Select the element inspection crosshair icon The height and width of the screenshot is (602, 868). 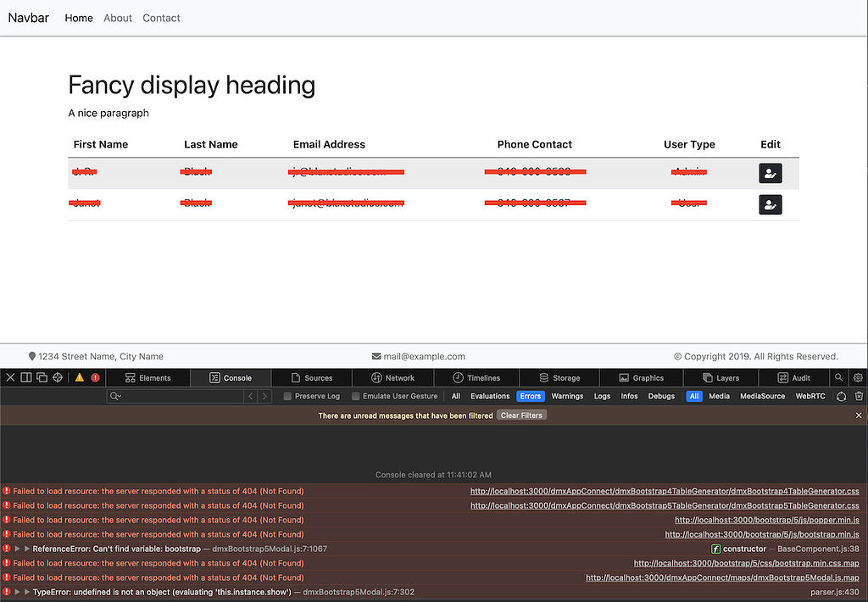click(58, 377)
